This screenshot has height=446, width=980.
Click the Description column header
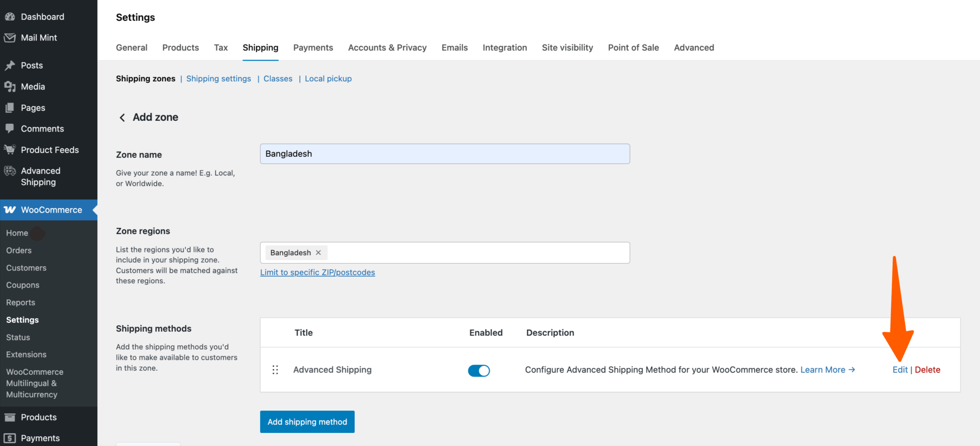(550, 332)
